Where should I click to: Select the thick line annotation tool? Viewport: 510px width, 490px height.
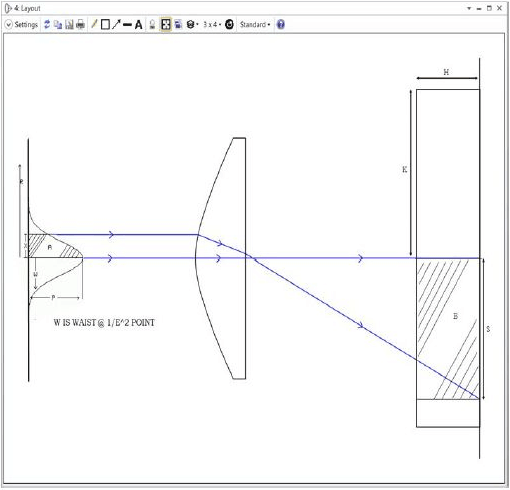pos(127,25)
